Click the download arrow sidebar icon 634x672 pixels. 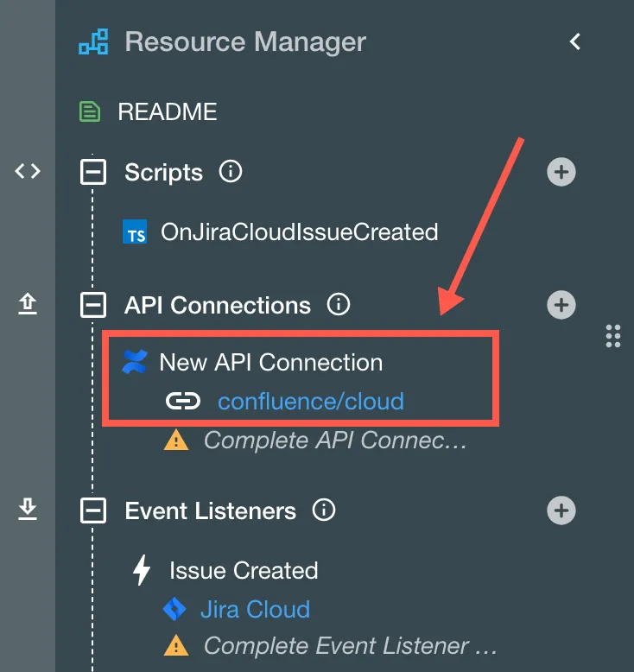click(x=28, y=509)
